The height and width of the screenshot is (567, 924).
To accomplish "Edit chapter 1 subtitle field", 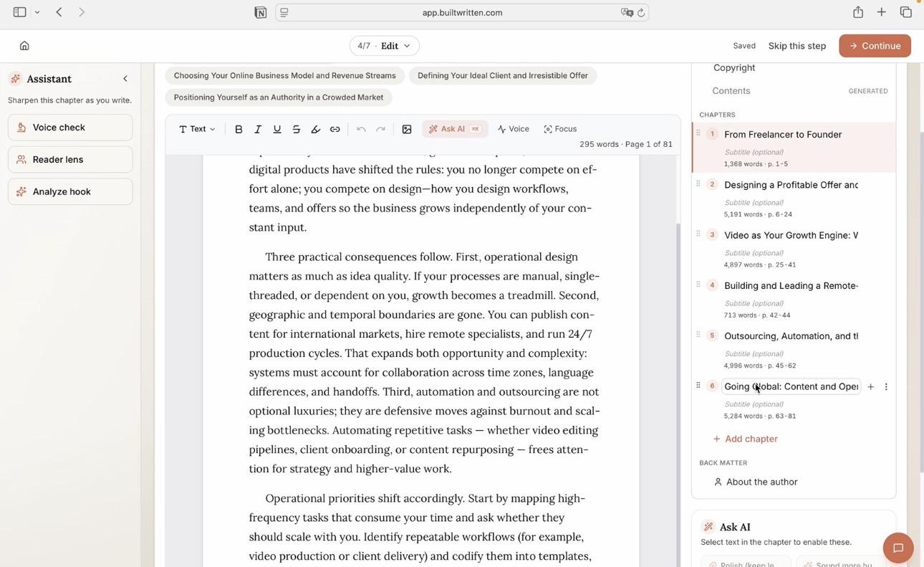I will click(x=754, y=152).
